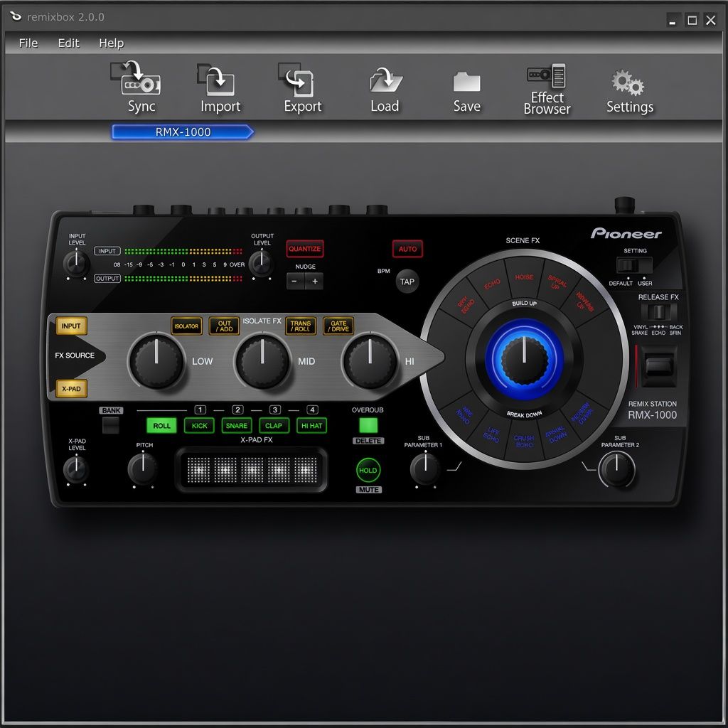Image resolution: width=728 pixels, height=728 pixels.
Task: Click the HI isolate knob
Action: (370, 361)
